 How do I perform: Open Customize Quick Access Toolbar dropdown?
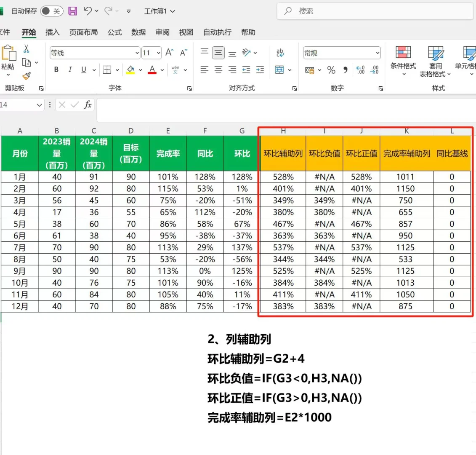coord(129,11)
